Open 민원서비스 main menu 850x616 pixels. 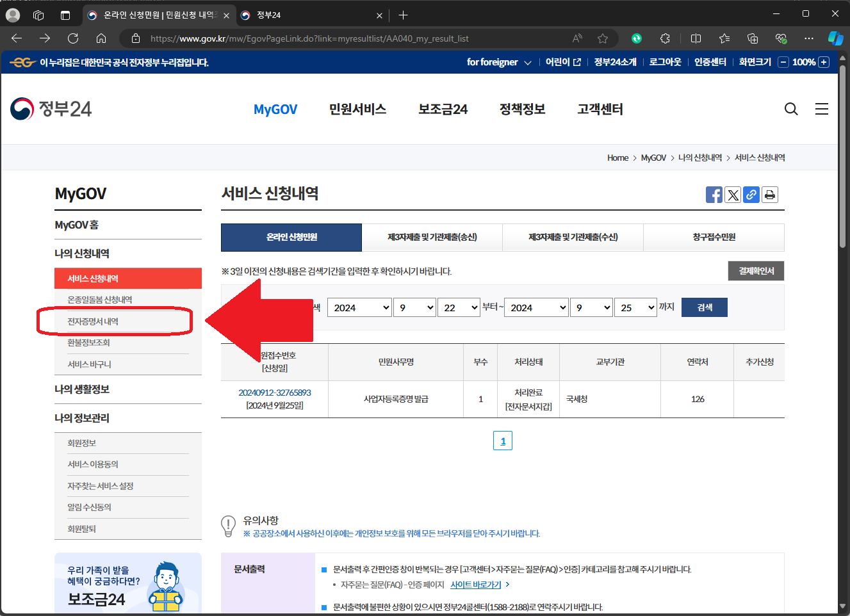[357, 109]
